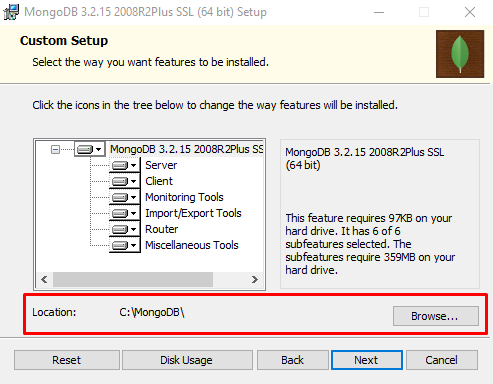
Task: Proceed with the Next button
Action: click(x=367, y=360)
